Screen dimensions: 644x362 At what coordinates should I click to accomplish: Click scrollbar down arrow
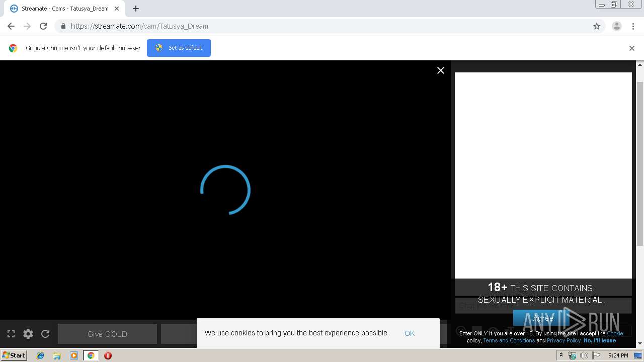pos(640,344)
